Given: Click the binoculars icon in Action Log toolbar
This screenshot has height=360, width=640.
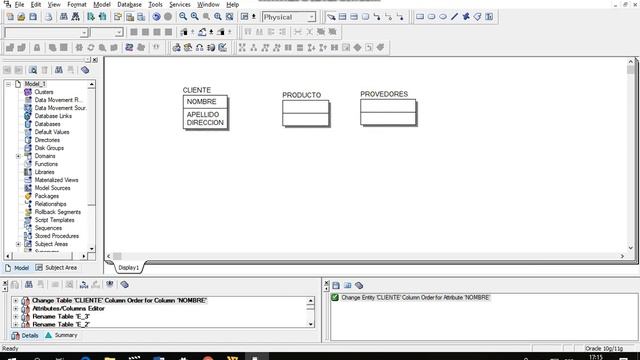Looking at the screenshot, I should [x=29, y=284].
